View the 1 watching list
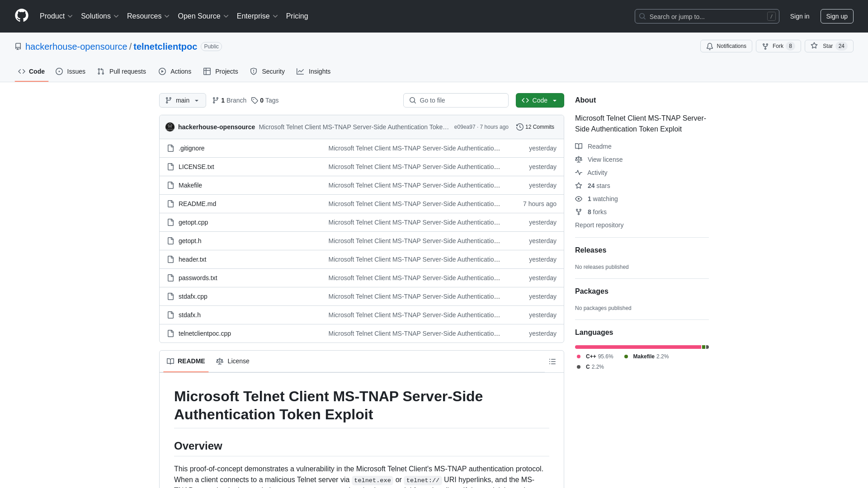Screen dimensions: 868x488 [596, 199]
